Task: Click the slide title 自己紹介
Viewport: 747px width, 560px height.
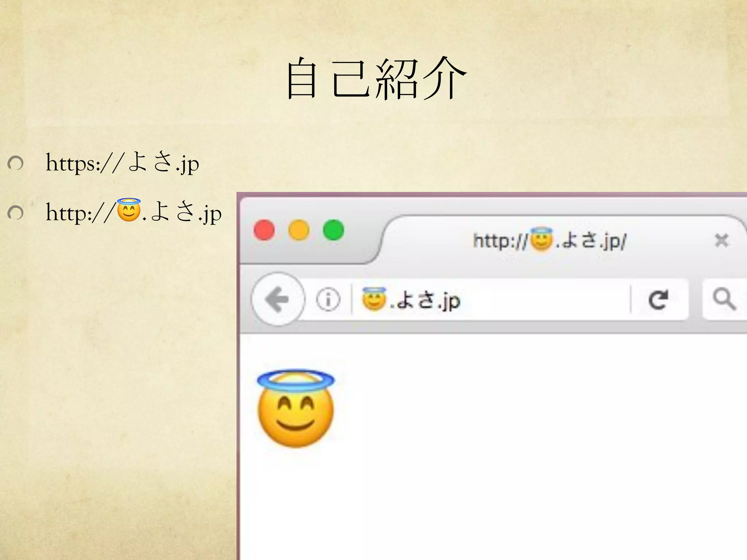Action: click(376, 78)
